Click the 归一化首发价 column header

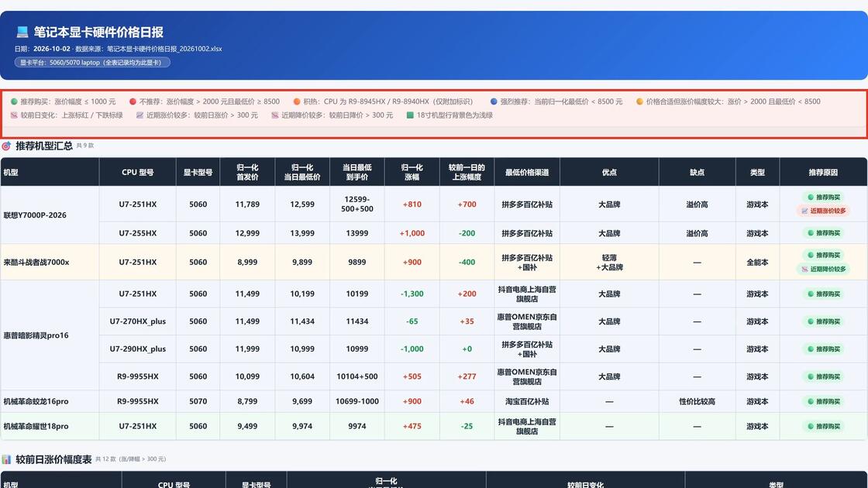tap(247, 172)
